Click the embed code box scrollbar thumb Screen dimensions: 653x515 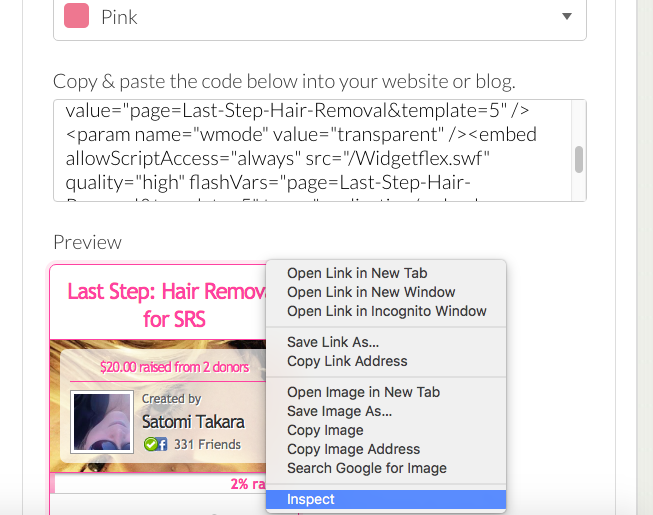coord(579,159)
